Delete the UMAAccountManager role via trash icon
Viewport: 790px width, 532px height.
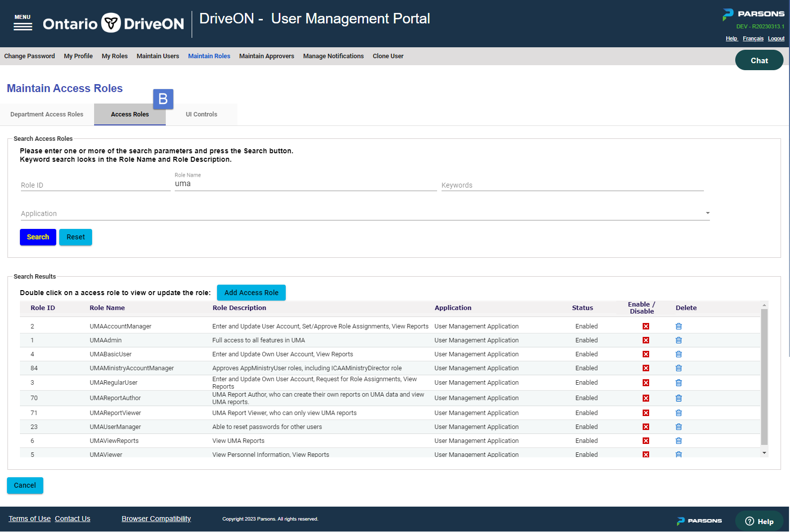click(x=678, y=326)
